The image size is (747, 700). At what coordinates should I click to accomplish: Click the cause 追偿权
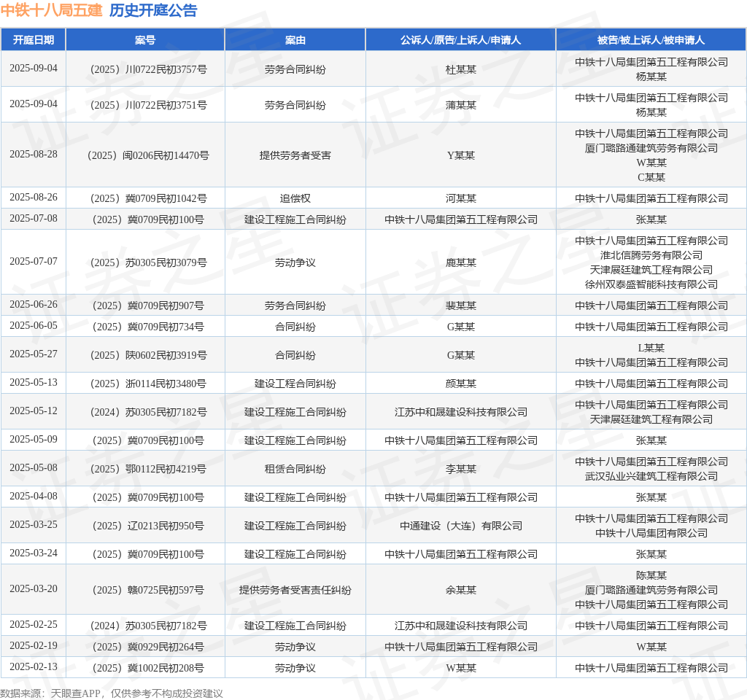point(295,198)
